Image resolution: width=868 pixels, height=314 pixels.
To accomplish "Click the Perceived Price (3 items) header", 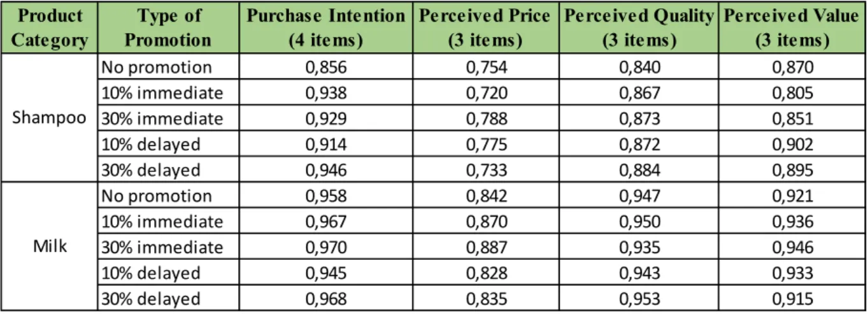I will (x=481, y=28).
